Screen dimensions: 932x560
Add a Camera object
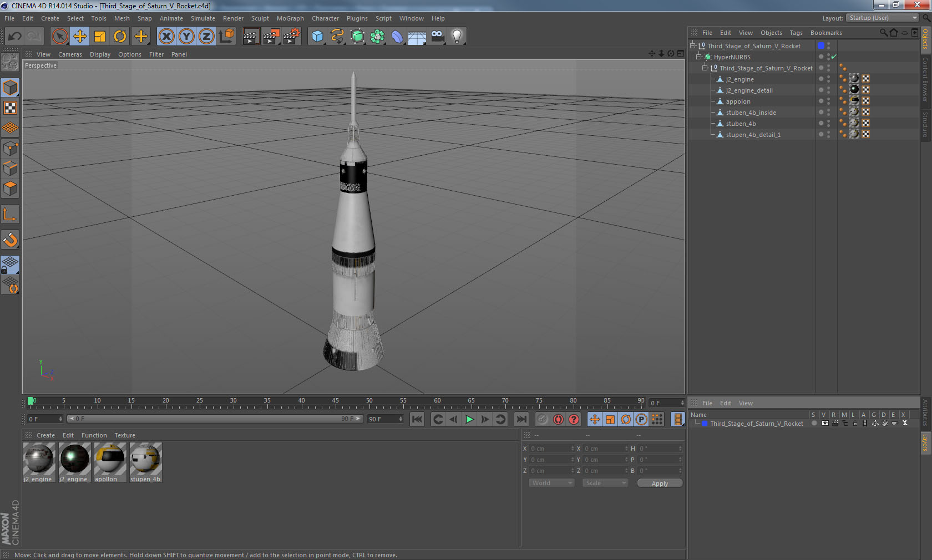tap(437, 37)
